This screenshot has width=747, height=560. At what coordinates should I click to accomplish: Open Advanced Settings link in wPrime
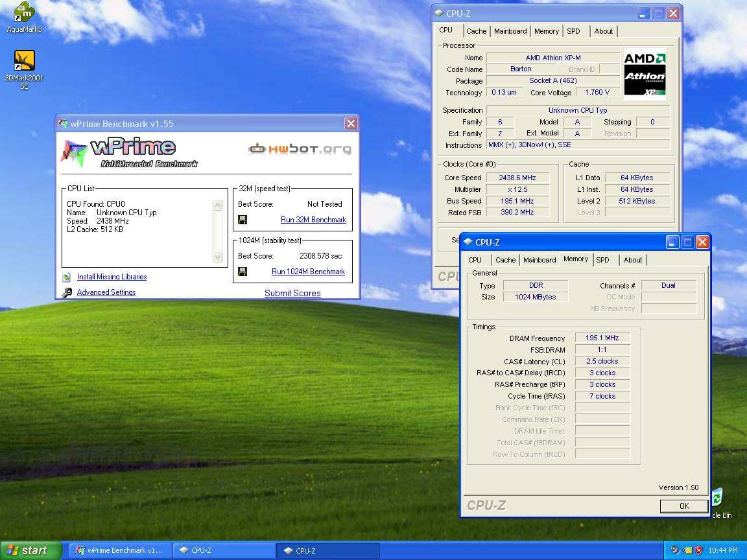106,292
